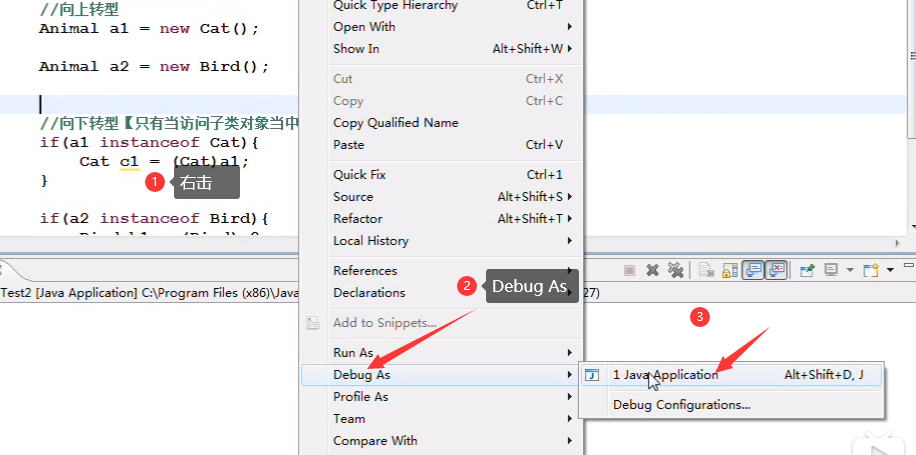Click code line 'Cat c1 = (Cat)a1;'

164,161
